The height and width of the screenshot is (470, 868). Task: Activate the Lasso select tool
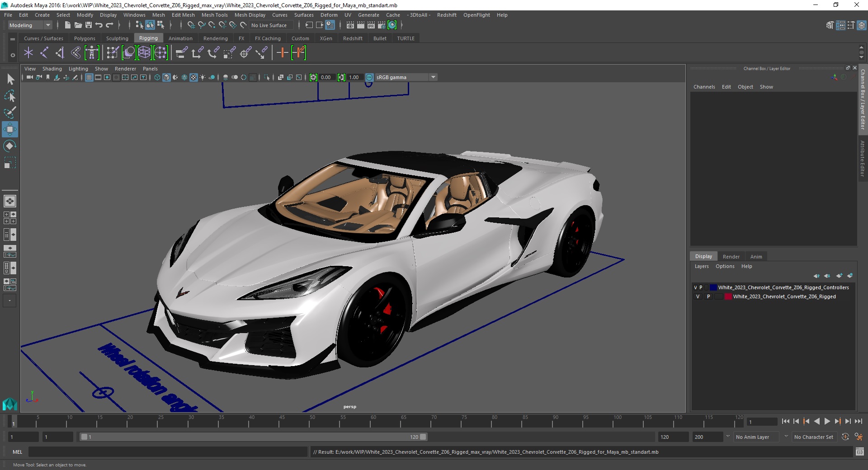10,96
